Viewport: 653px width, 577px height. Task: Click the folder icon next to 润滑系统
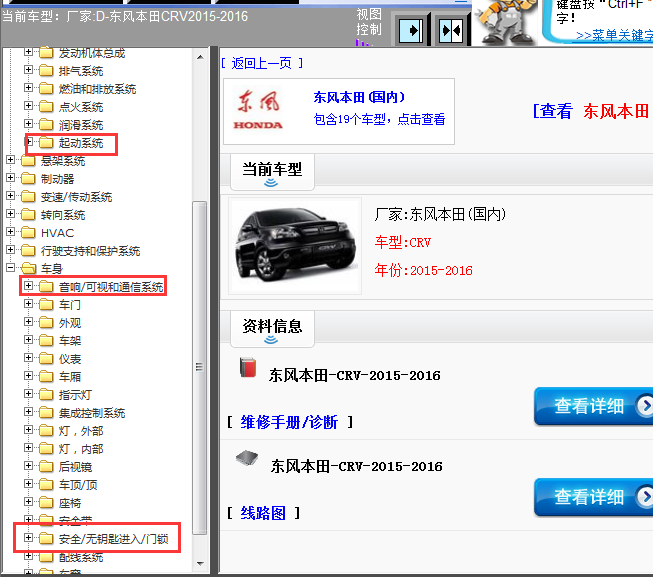coord(46,124)
